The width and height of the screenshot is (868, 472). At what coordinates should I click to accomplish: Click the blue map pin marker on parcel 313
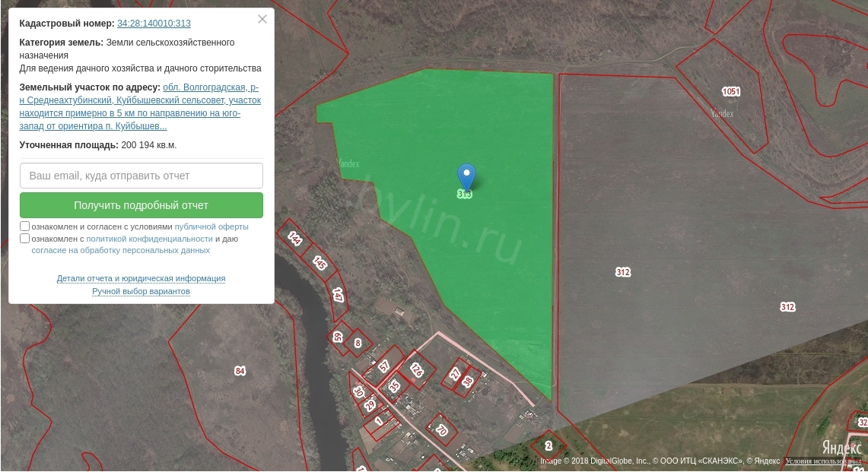click(466, 176)
